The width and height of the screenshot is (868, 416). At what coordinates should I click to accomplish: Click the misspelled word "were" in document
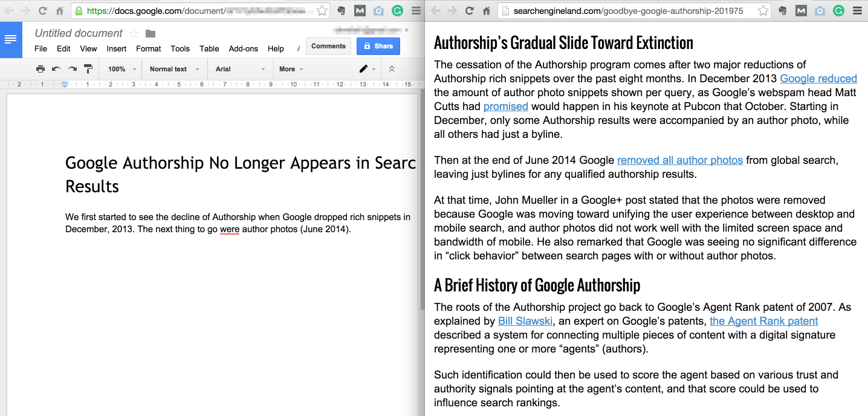click(230, 230)
